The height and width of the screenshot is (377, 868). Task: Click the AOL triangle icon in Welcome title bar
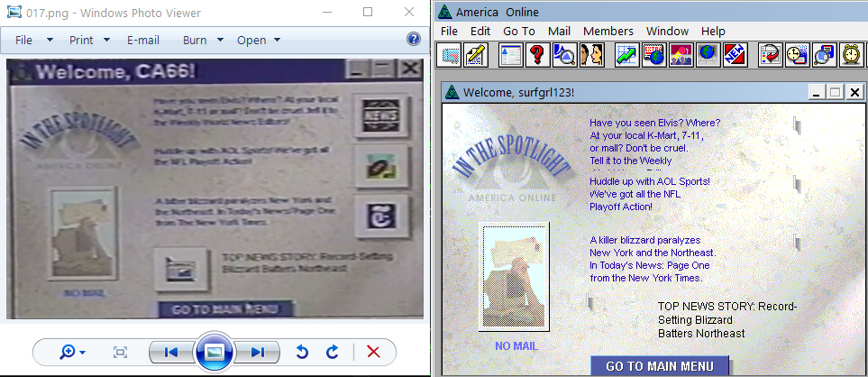(x=452, y=92)
